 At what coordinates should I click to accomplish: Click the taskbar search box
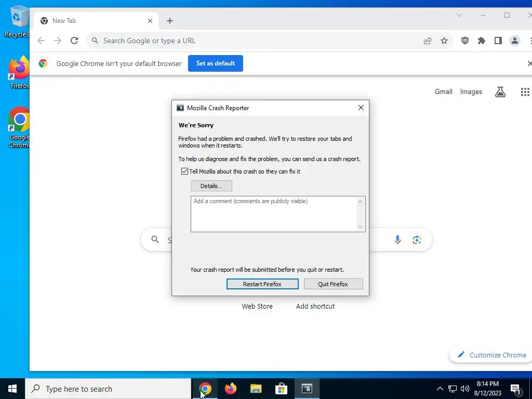click(108, 389)
